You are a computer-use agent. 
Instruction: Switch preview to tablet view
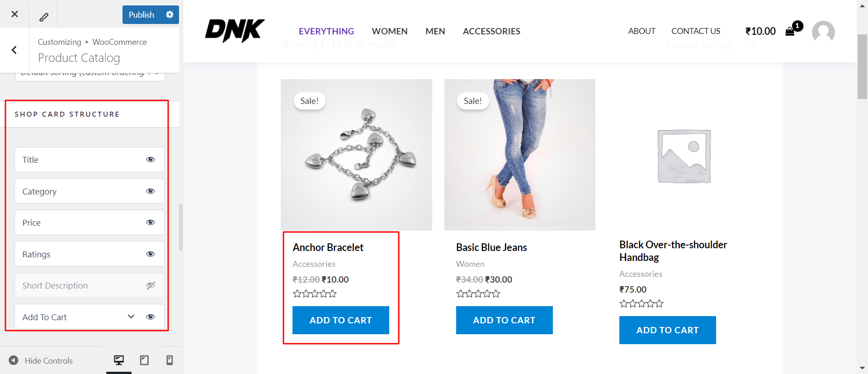point(144,360)
